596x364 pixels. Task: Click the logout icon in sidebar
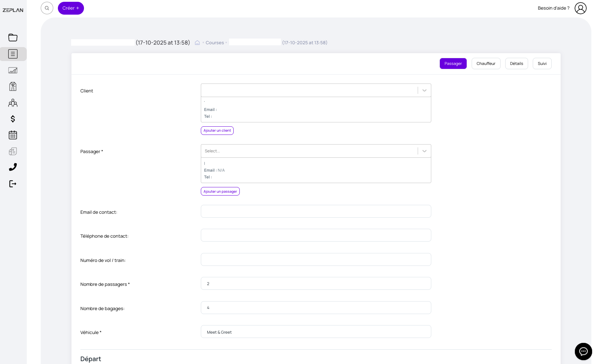(13, 184)
